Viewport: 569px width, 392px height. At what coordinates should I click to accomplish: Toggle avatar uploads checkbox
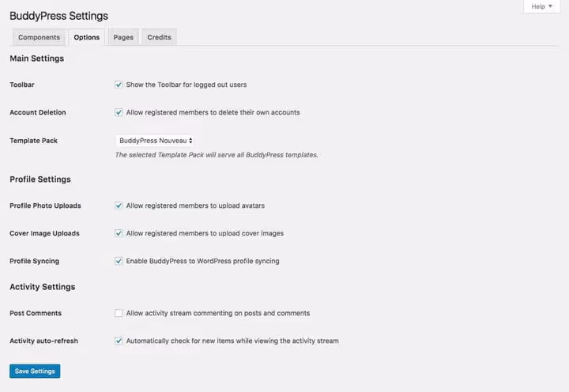coord(119,205)
